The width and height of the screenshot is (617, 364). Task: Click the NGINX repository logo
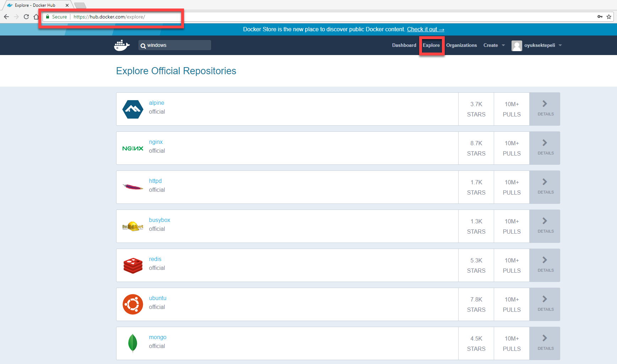tap(133, 148)
